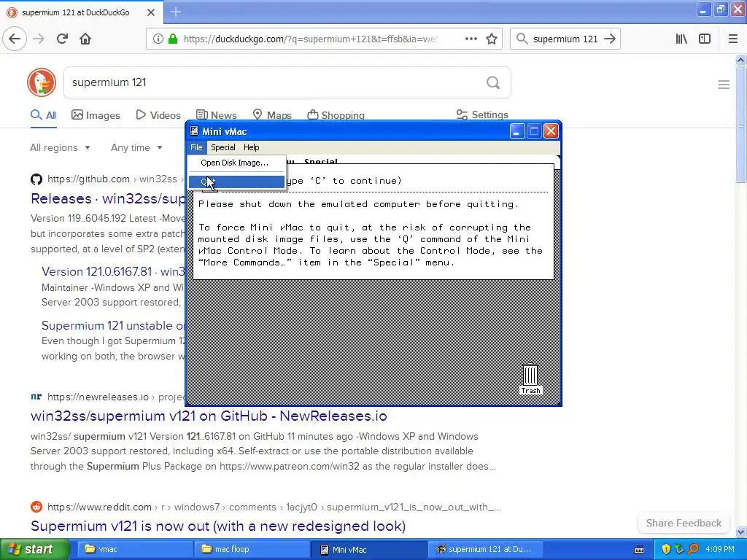Click the toolbar search box text
Viewport: 747px width, 560px height.
click(x=565, y=39)
